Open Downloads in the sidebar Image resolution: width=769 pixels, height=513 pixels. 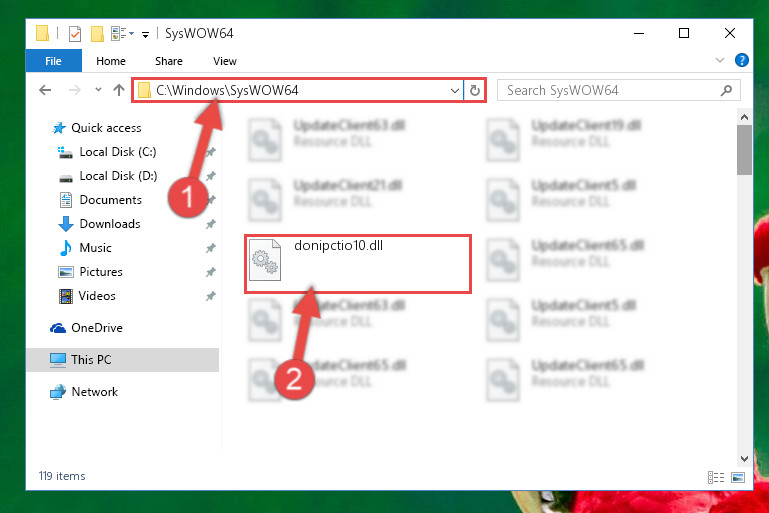tap(110, 224)
